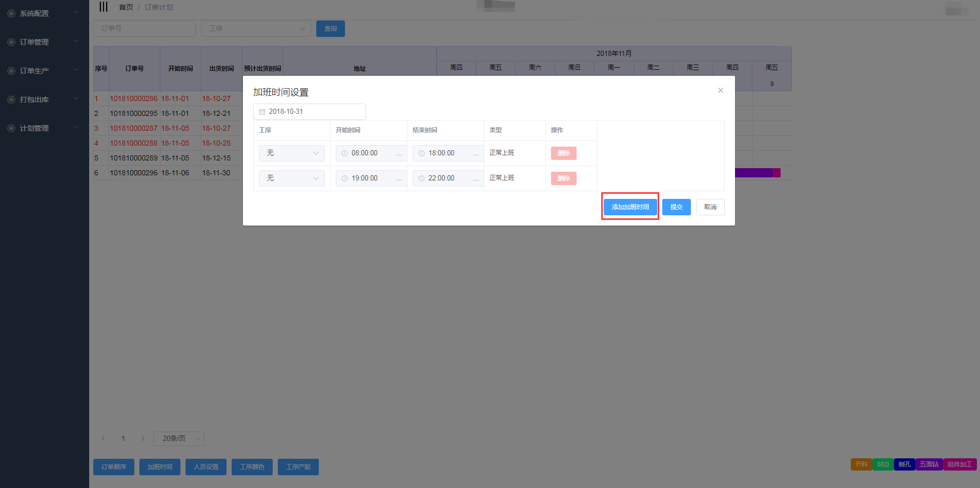Submit with the 提交 button
Screen dimensions: 980x488
[676, 207]
